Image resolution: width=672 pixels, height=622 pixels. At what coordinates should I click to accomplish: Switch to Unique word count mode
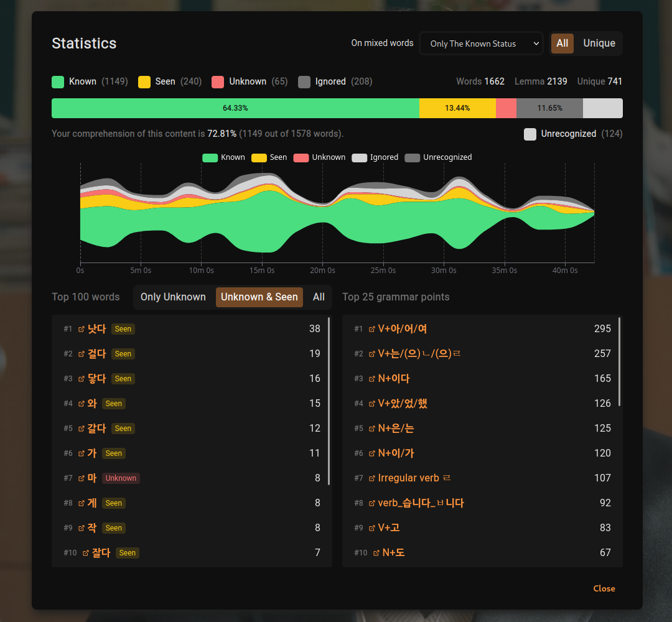pyautogui.click(x=599, y=44)
